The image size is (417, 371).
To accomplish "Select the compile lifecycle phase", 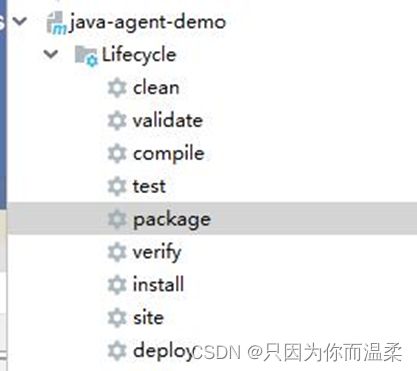I will (169, 154).
